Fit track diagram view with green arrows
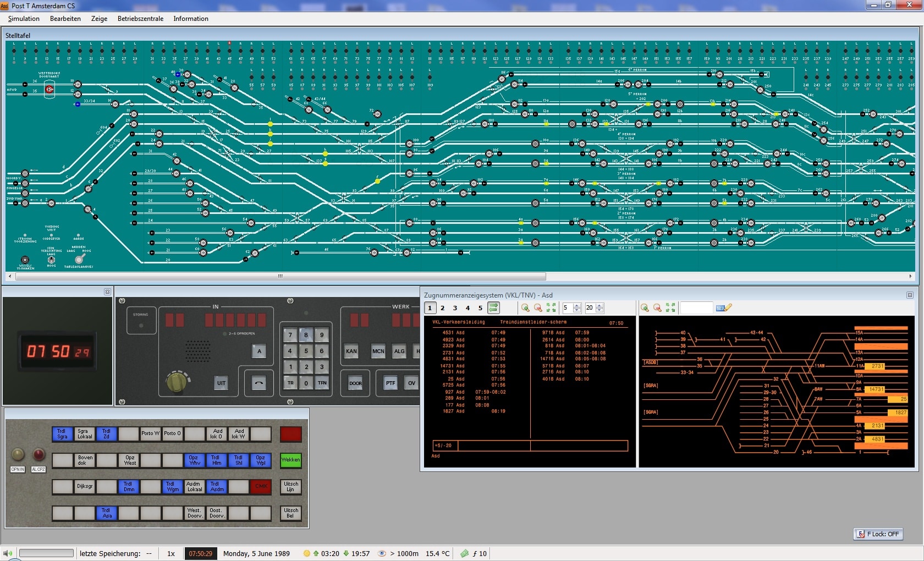924x561 pixels. pyautogui.click(x=670, y=308)
